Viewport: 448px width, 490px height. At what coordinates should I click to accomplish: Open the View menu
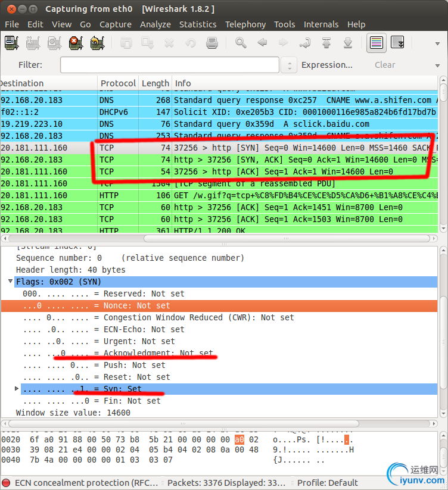[x=61, y=24]
